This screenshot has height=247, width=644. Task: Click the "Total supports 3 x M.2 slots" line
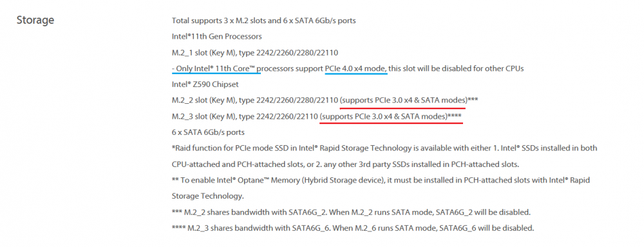263,21
